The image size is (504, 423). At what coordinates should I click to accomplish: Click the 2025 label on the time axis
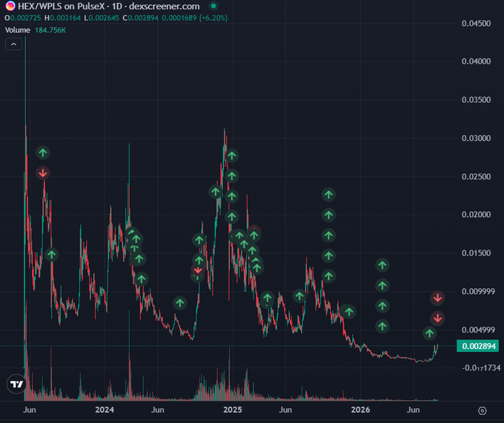click(233, 410)
